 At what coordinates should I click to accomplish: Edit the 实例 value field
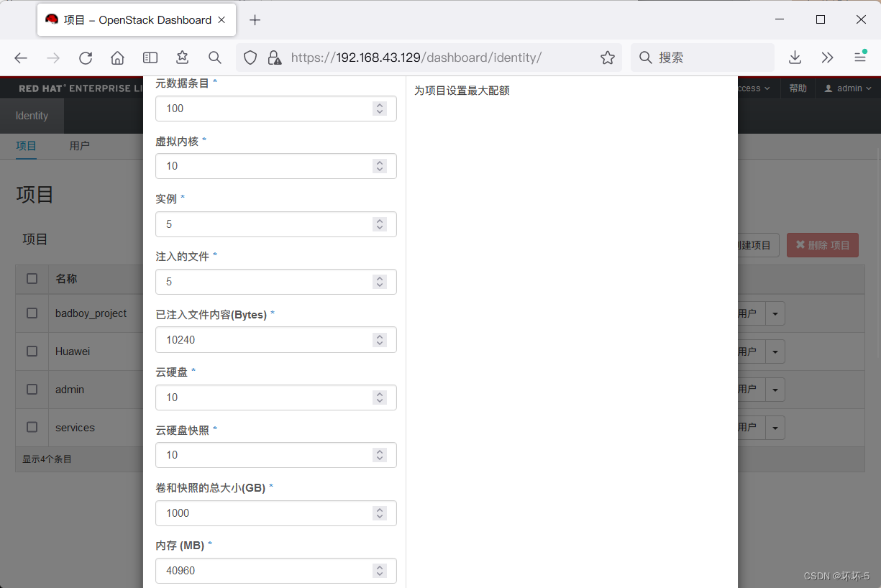[276, 224]
